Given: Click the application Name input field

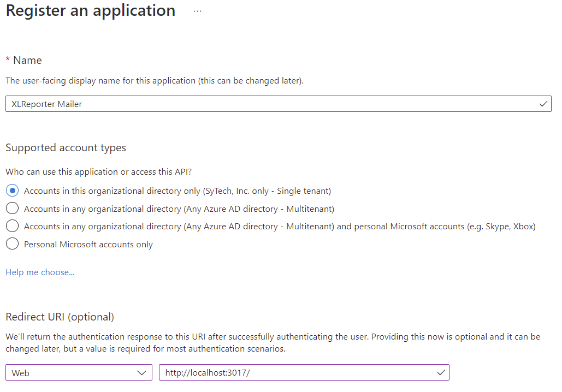Looking at the screenshot, I should pos(278,104).
